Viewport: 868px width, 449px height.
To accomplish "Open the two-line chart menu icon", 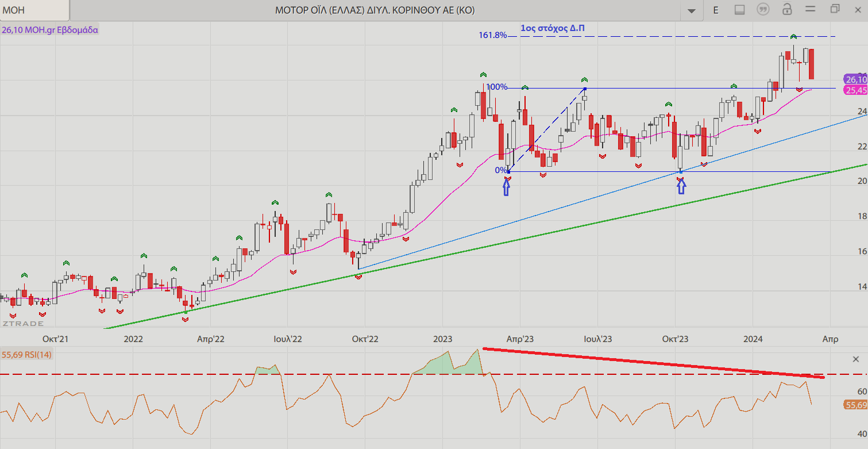I will [x=811, y=9].
